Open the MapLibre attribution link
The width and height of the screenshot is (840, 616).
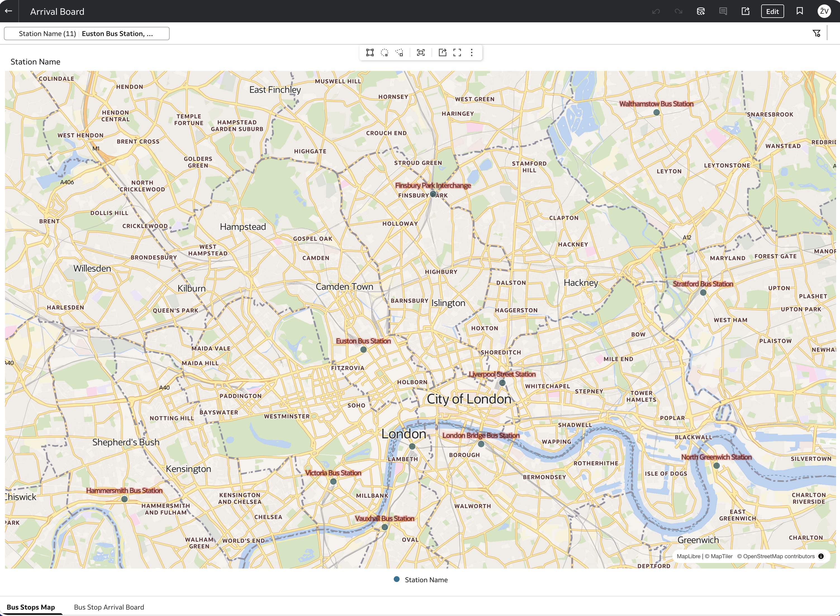pos(689,556)
